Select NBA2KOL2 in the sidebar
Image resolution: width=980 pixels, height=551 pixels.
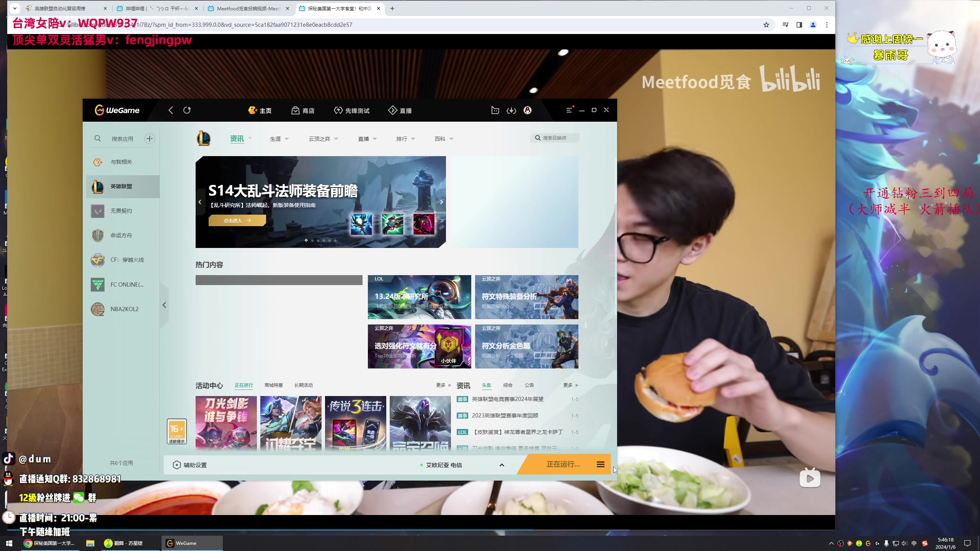(x=122, y=309)
